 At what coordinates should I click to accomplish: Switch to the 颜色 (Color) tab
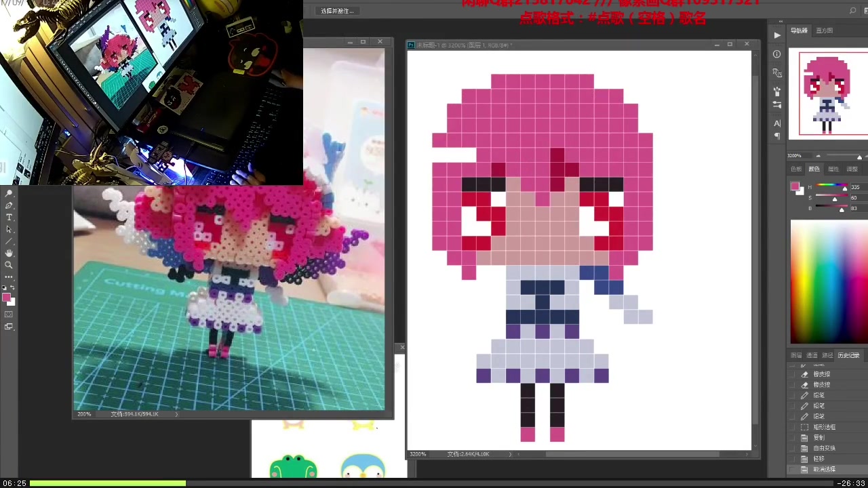[814, 169]
